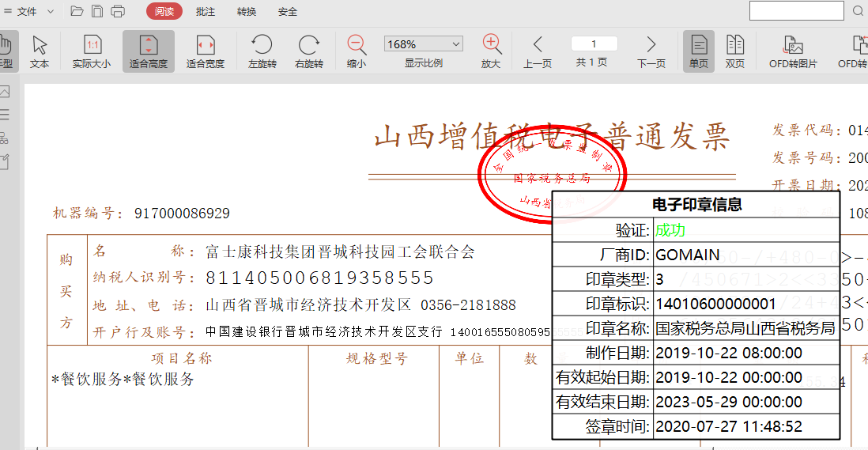This screenshot has width=868, height=450.
Task: Open thumbnail panel in left sidebar
Action: [x=5, y=92]
